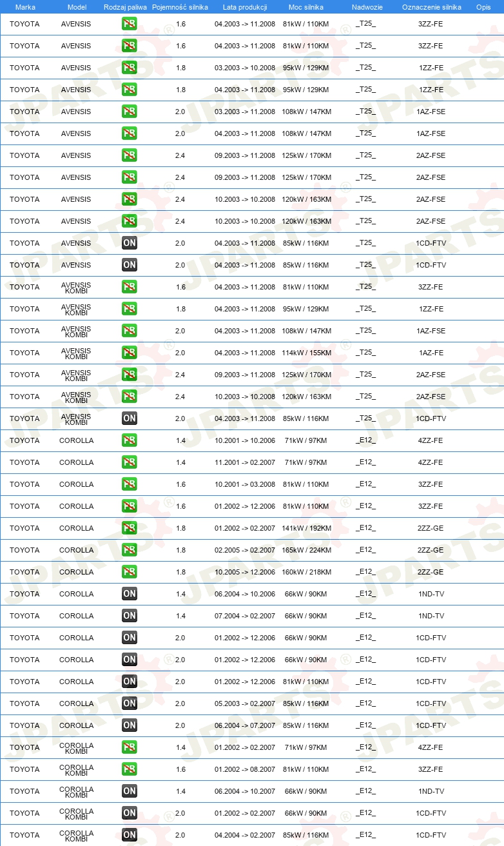Select production dates 03.2003 -> 10.2008

[245, 68]
